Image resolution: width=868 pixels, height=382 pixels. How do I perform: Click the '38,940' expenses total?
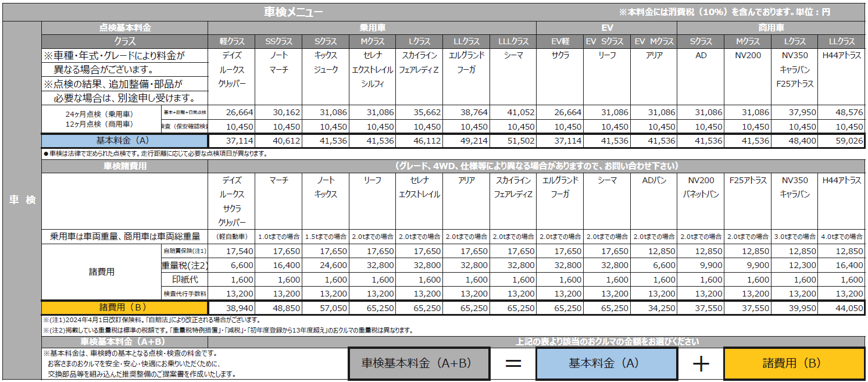coord(240,308)
